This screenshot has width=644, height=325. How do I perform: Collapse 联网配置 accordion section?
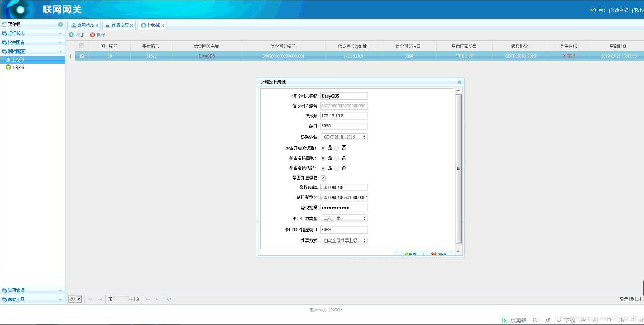(x=33, y=51)
